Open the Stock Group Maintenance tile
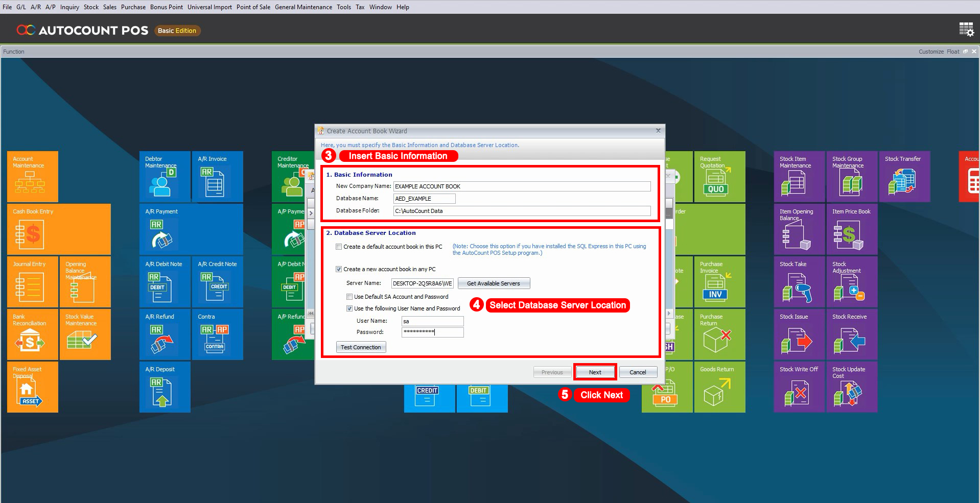This screenshot has height=503, width=980. pyautogui.click(x=852, y=177)
